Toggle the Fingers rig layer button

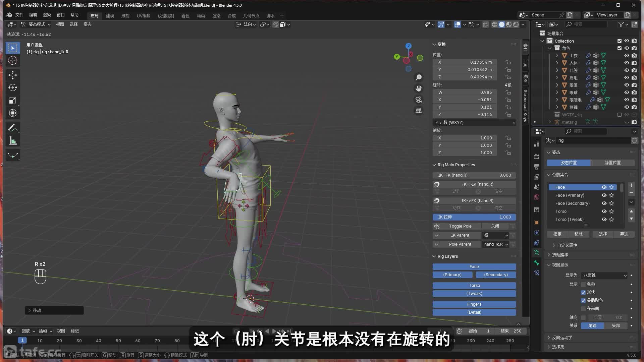pos(474,304)
